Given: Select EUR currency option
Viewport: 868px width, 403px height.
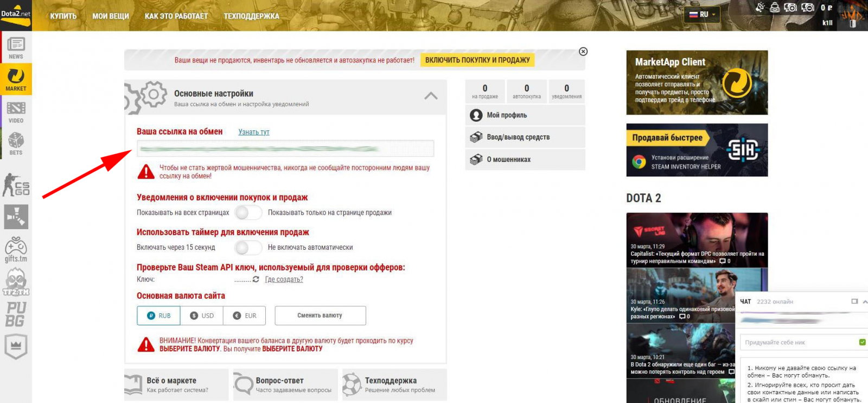Looking at the screenshot, I should click(245, 316).
